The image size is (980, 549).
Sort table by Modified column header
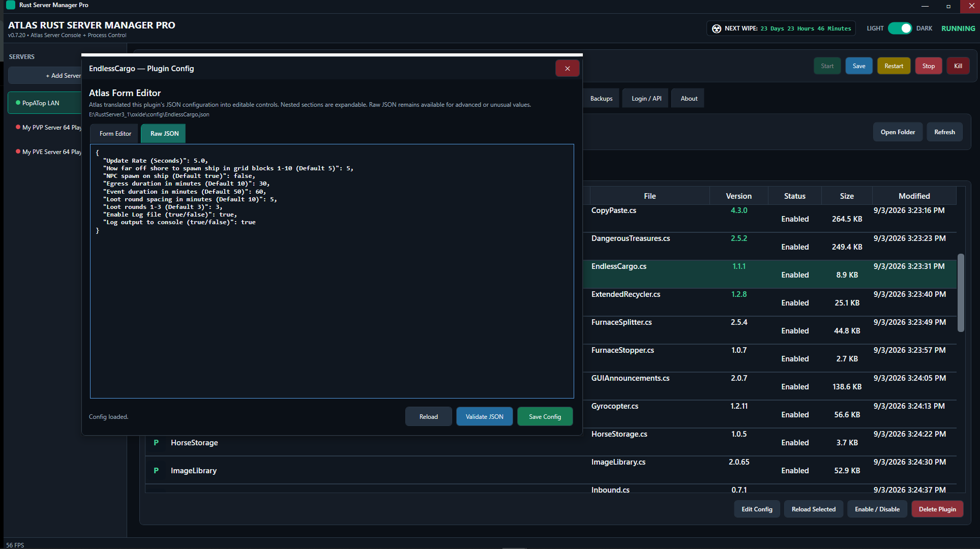(x=914, y=196)
